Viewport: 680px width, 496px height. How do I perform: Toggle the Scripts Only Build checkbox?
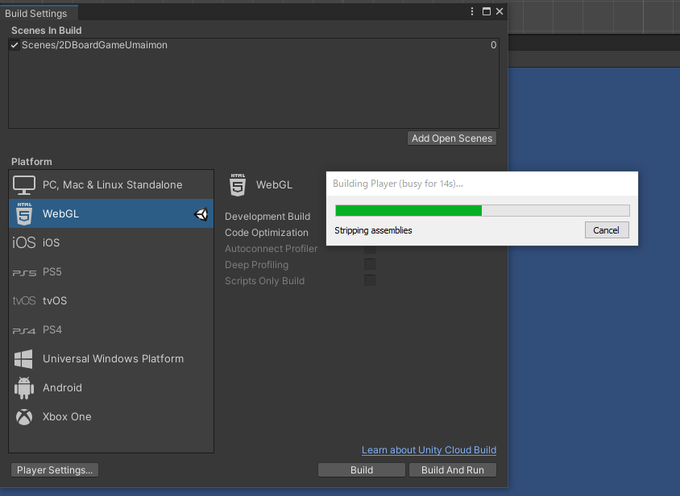(x=369, y=281)
